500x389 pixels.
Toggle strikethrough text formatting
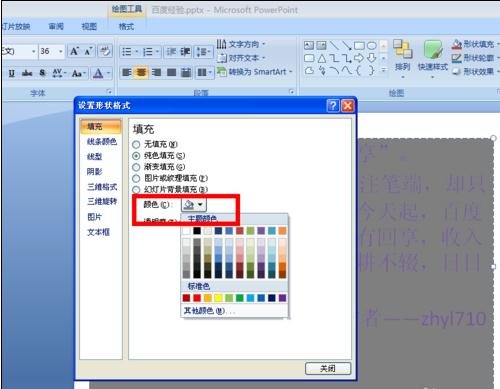tap(27, 73)
